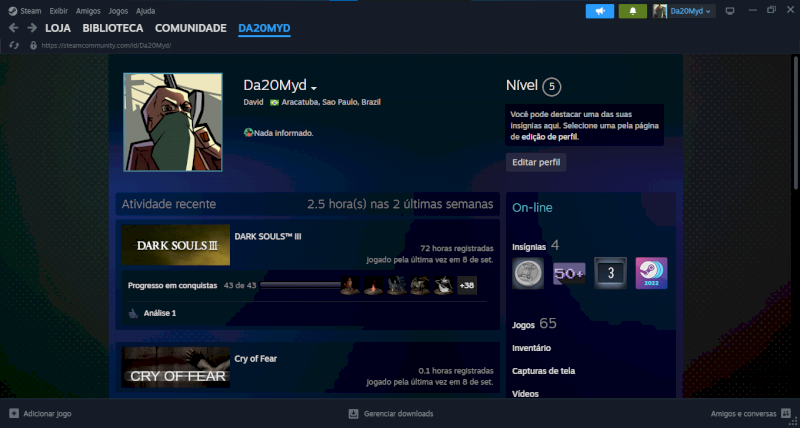Expand the profile name history arrow

click(x=314, y=88)
